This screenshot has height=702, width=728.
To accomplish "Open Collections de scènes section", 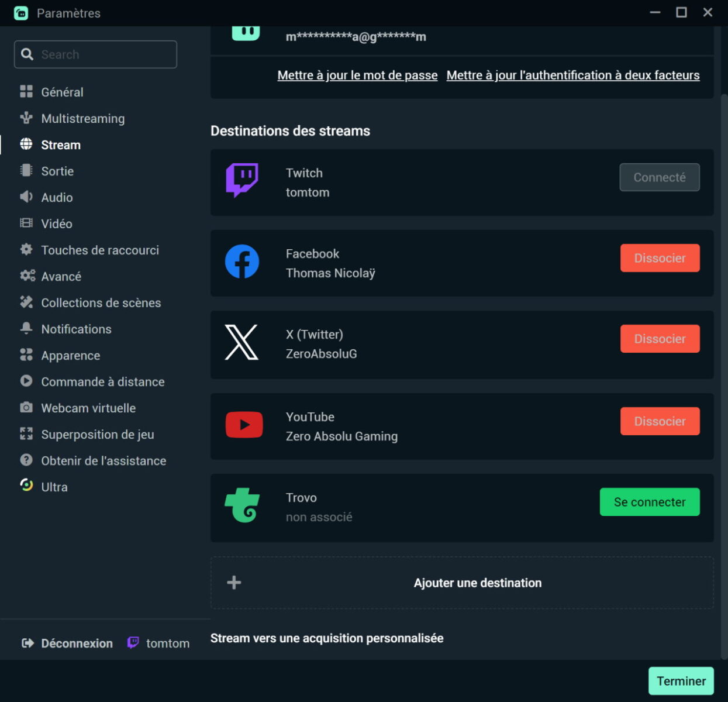I will tap(101, 302).
